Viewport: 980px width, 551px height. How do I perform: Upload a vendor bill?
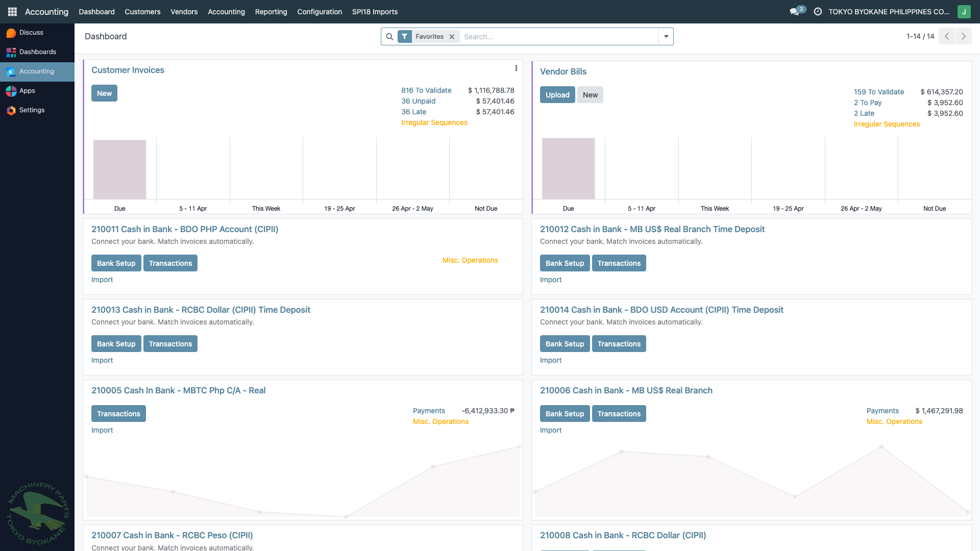[557, 94]
